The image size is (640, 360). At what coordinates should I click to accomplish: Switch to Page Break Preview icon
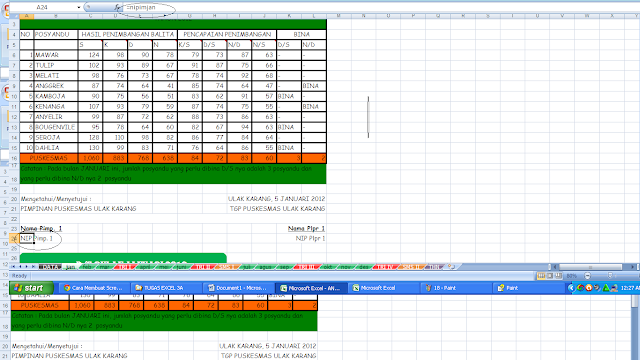[558, 276]
